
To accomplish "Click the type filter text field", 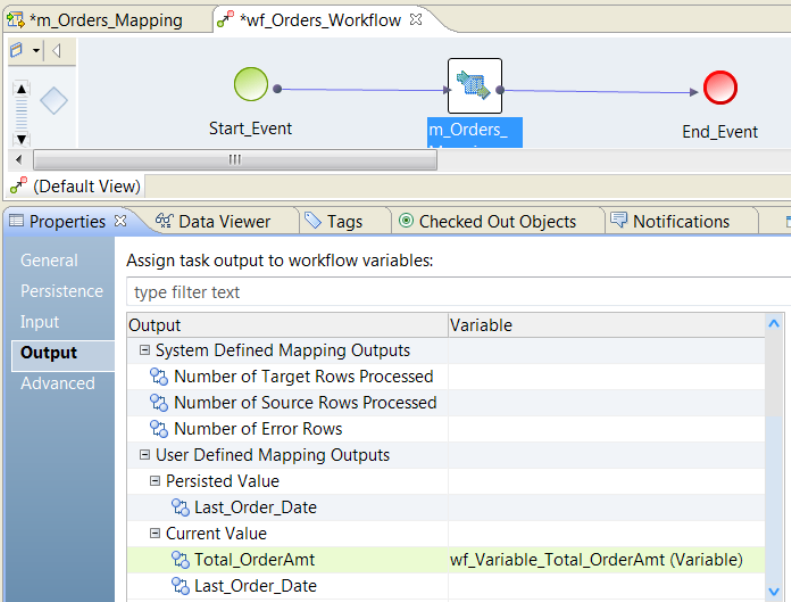I will click(450, 292).
